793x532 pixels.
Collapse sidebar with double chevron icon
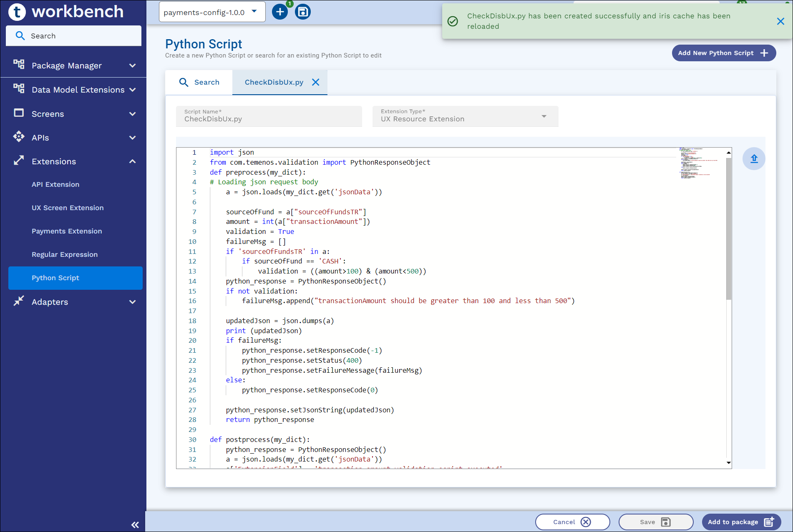(x=135, y=525)
